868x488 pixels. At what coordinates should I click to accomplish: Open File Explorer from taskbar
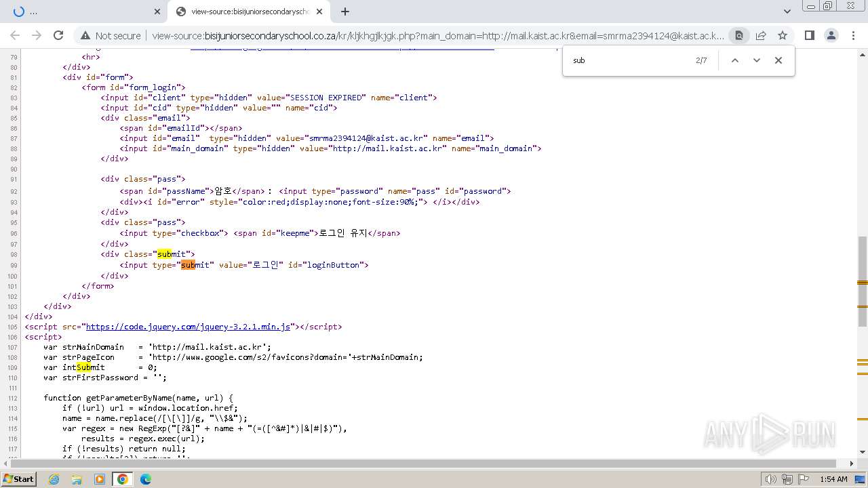(x=77, y=479)
